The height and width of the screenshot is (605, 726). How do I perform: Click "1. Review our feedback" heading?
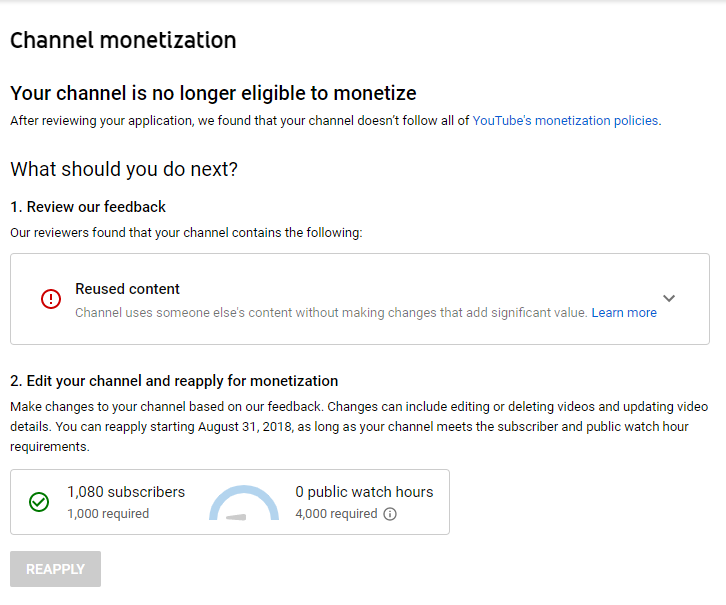88,207
